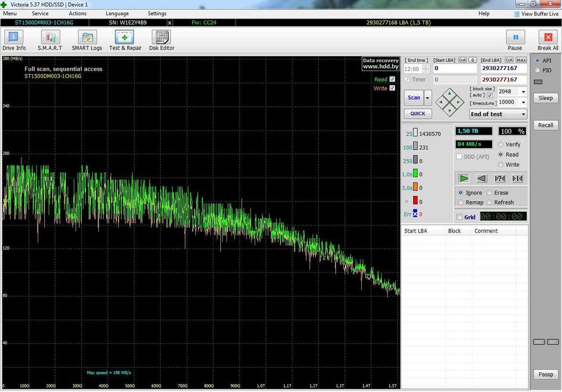This screenshot has width=562, height=392.
Task: Open the timeout 10000 dropdown
Action: (523, 102)
